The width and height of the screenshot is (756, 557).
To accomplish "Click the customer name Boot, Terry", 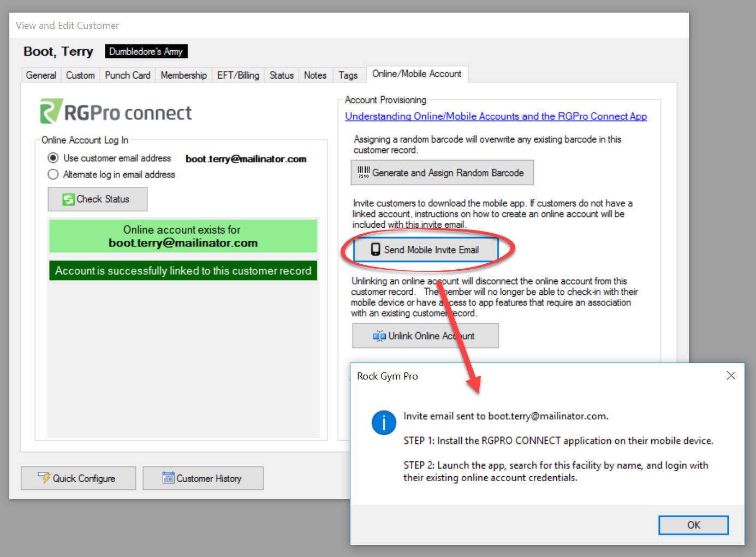I will point(58,51).
